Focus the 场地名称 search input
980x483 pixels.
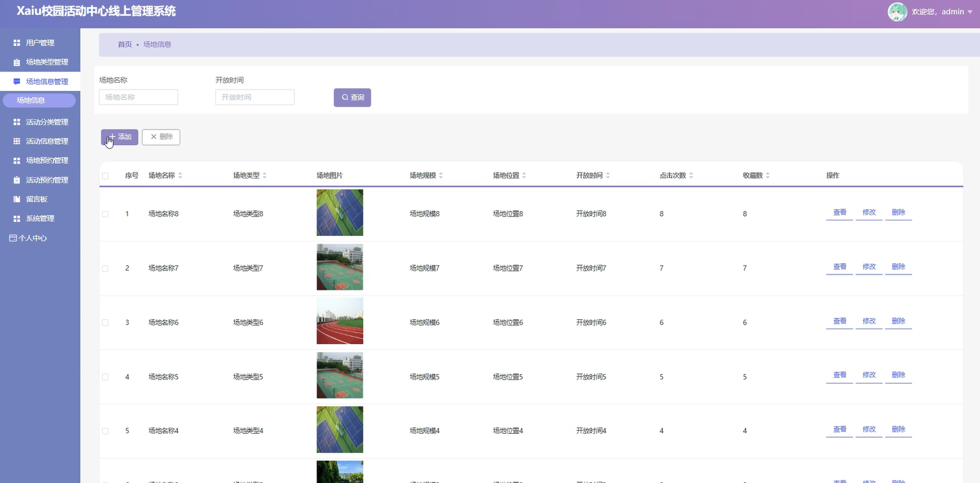(x=139, y=97)
